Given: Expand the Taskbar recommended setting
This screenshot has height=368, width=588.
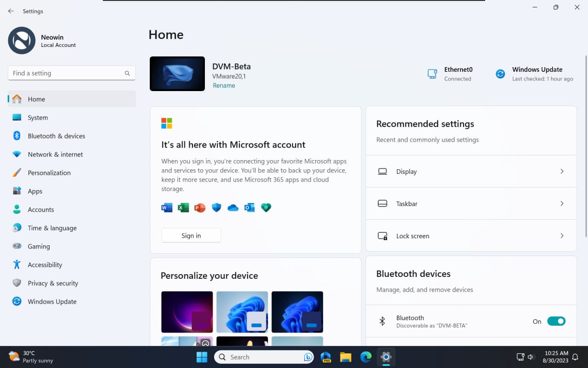Looking at the screenshot, I should point(470,203).
